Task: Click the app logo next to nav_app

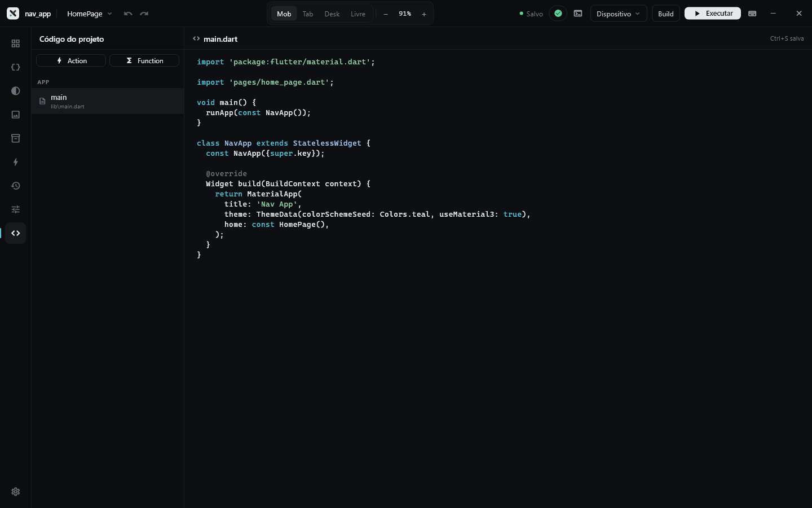Action: [13, 14]
